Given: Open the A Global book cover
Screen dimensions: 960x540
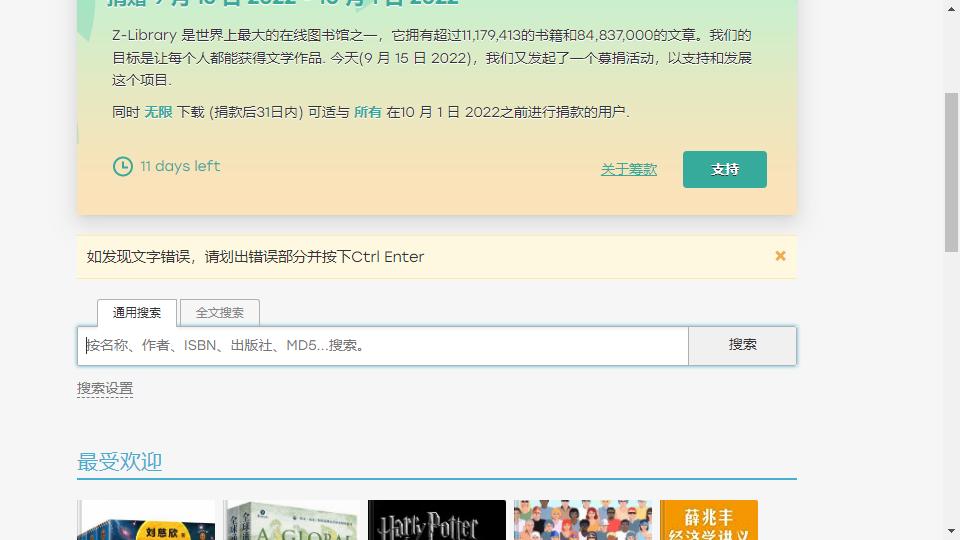Looking at the screenshot, I should click(291, 520).
